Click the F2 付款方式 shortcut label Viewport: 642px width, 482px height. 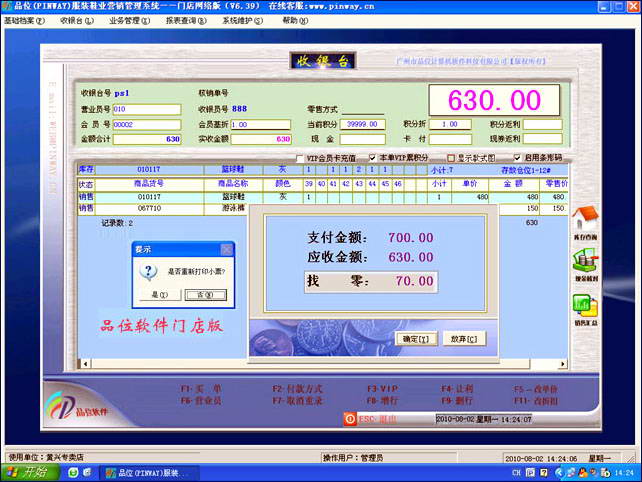pos(298,389)
